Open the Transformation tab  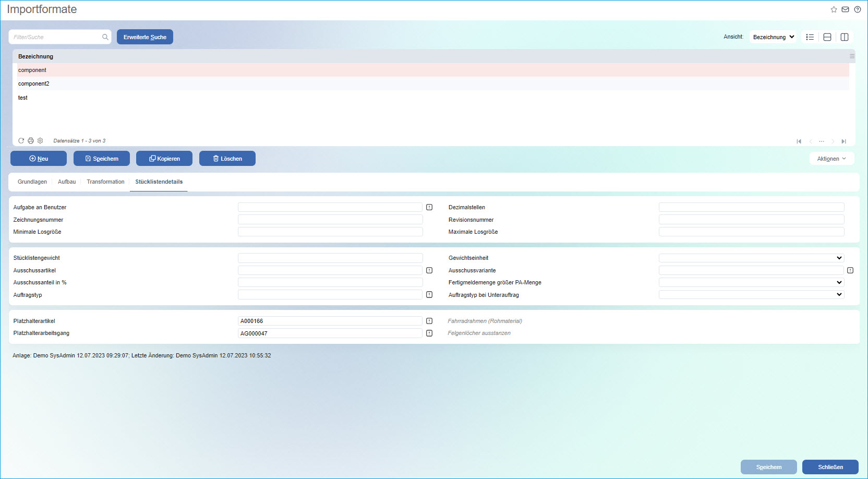point(105,182)
